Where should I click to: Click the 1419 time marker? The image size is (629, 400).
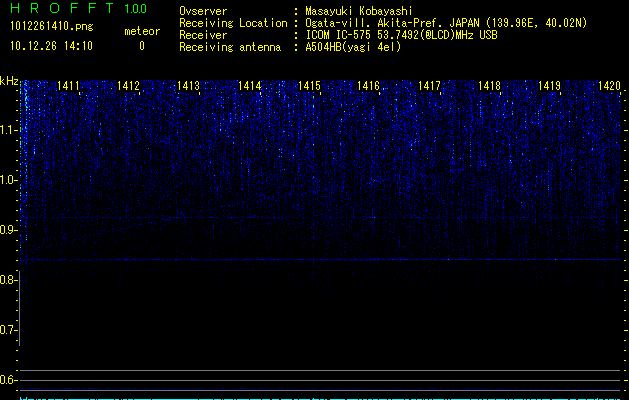(549, 85)
